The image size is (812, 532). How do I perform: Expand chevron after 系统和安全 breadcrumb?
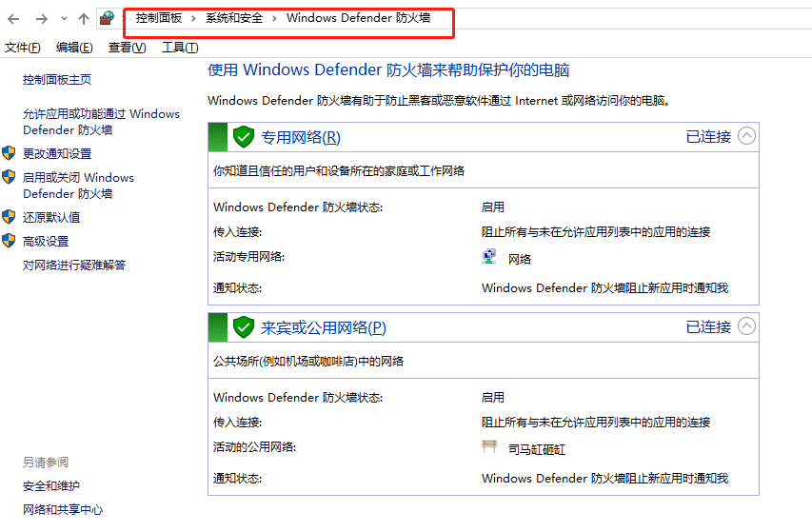[274, 19]
